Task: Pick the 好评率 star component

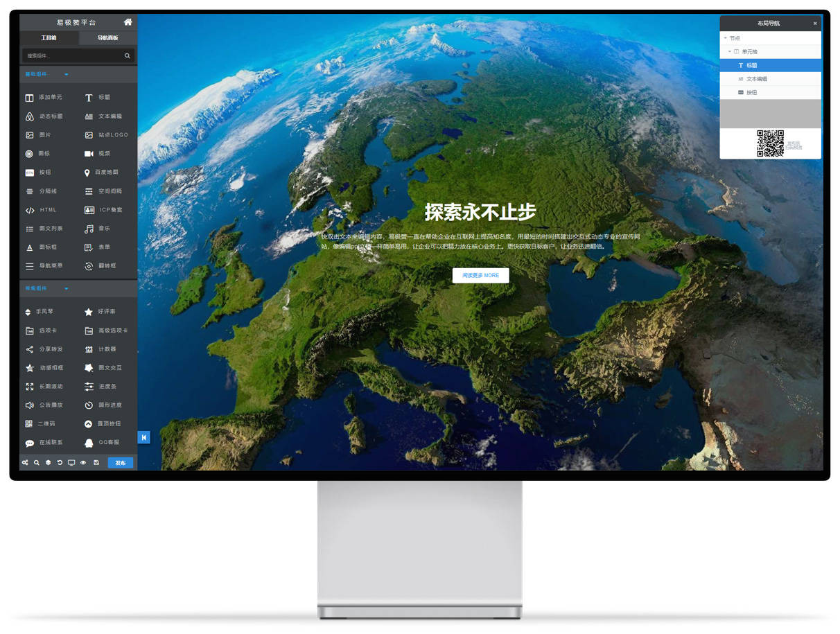Action: (100, 312)
